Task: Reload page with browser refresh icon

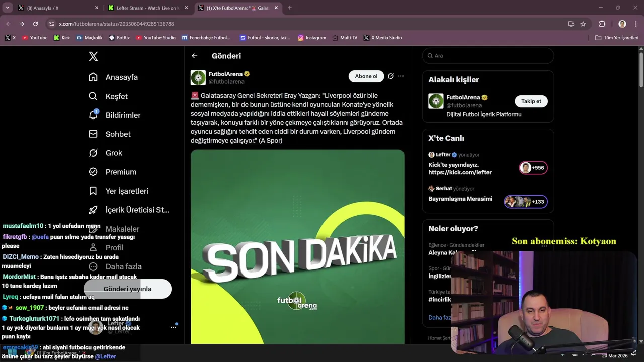Action: pos(35,24)
